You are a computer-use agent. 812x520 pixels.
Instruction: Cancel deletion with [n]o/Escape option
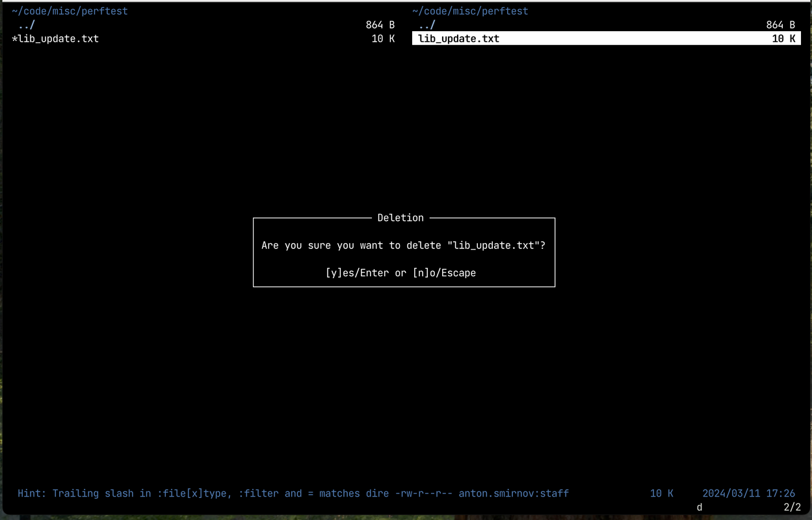[x=444, y=273]
